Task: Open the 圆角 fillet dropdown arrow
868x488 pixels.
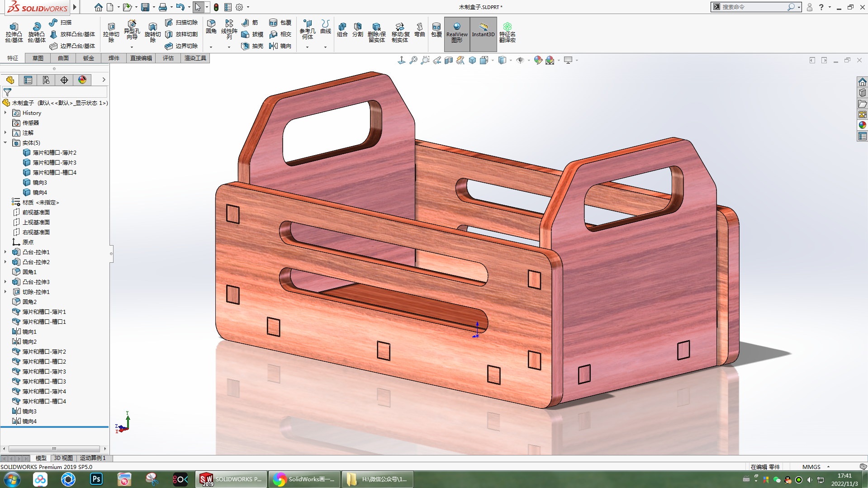Action: pyautogui.click(x=211, y=47)
